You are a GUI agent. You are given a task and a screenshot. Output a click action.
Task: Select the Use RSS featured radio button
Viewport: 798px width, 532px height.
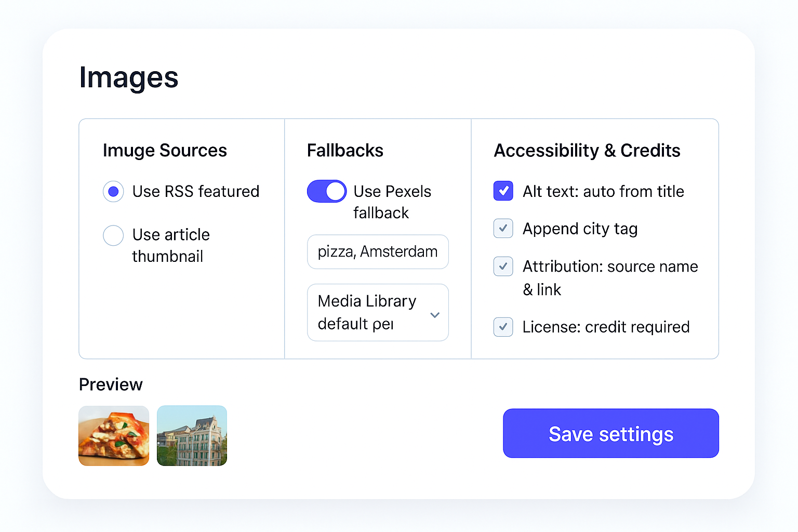tap(113, 192)
